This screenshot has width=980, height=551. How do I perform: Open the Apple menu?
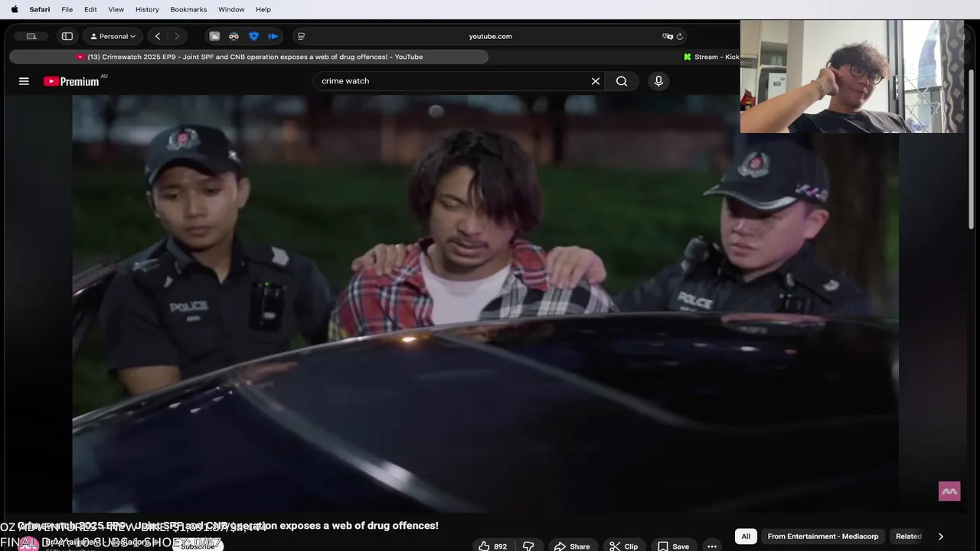click(x=14, y=9)
